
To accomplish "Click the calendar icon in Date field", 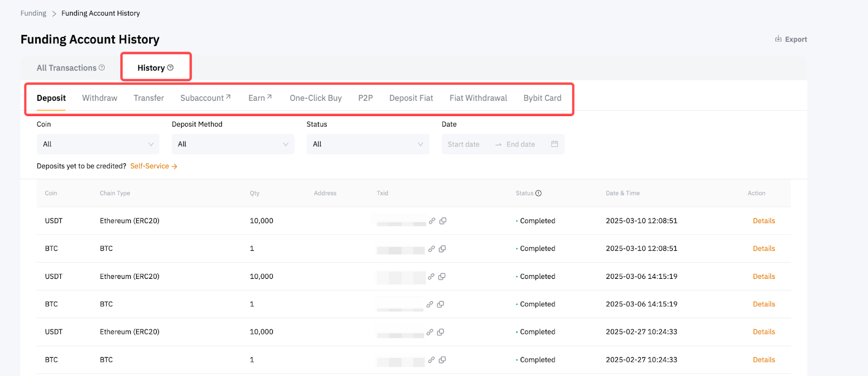I will 554,144.
